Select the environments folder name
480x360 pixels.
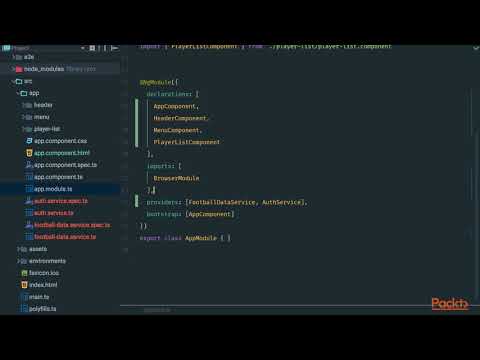[47, 261]
